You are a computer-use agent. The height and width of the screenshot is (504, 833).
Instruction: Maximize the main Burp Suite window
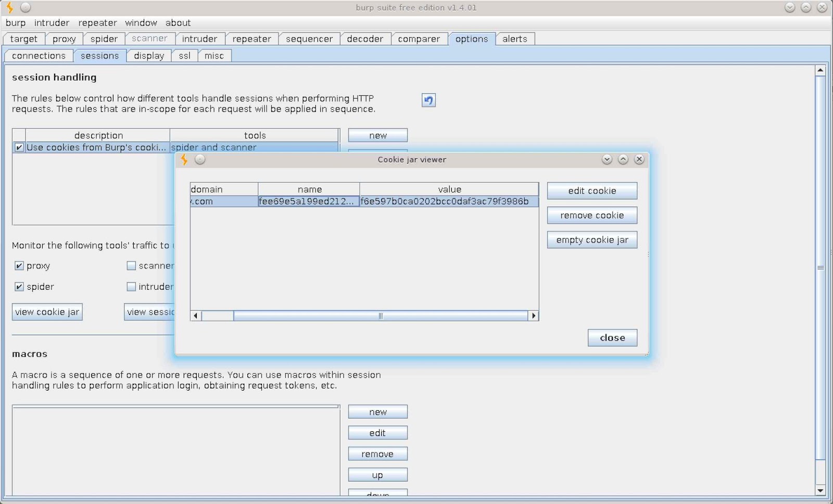806,7
